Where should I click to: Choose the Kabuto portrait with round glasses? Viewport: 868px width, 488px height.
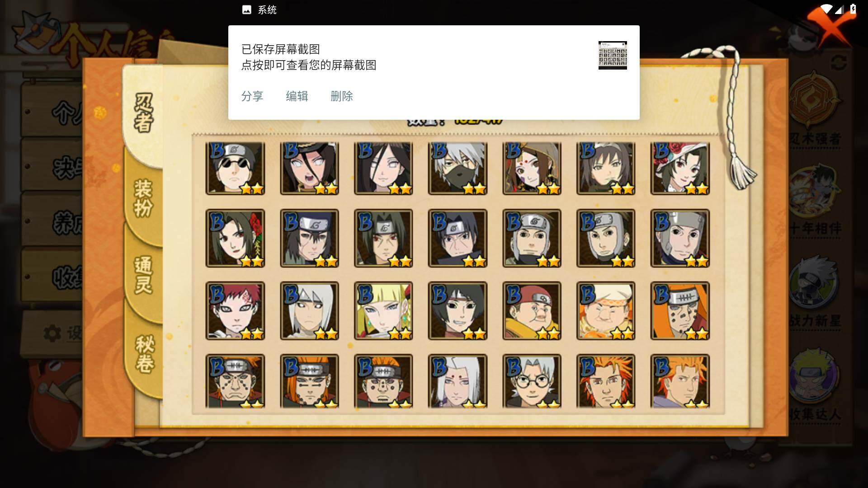point(532,381)
